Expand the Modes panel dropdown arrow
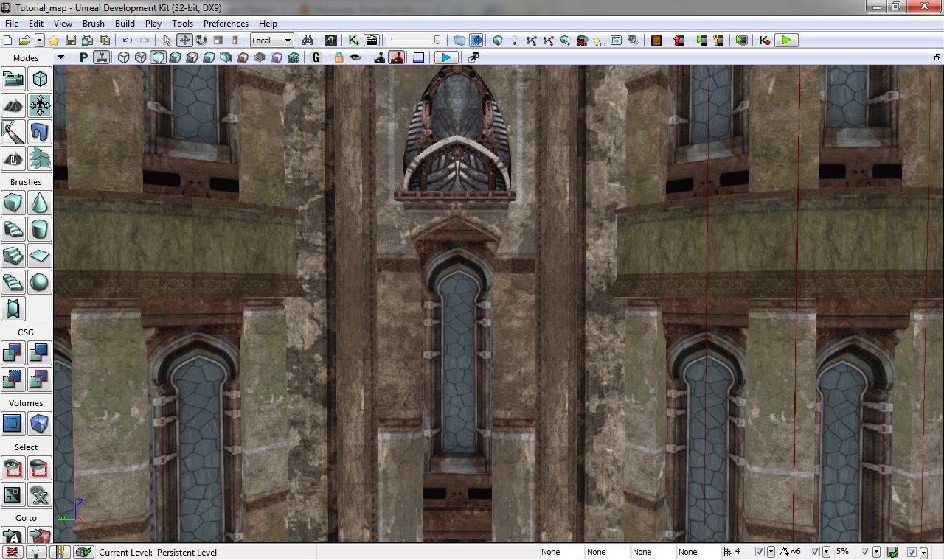The width and height of the screenshot is (944, 560). [x=60, y=58]
